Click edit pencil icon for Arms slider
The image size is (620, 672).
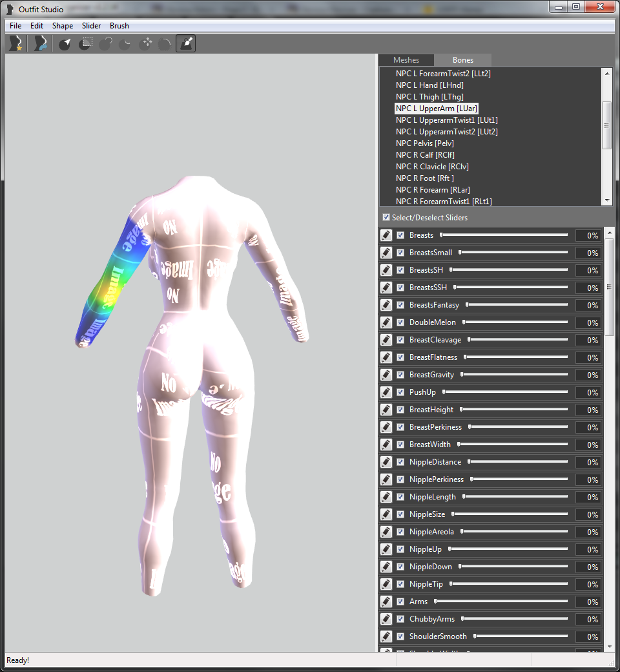pos(386,602)
